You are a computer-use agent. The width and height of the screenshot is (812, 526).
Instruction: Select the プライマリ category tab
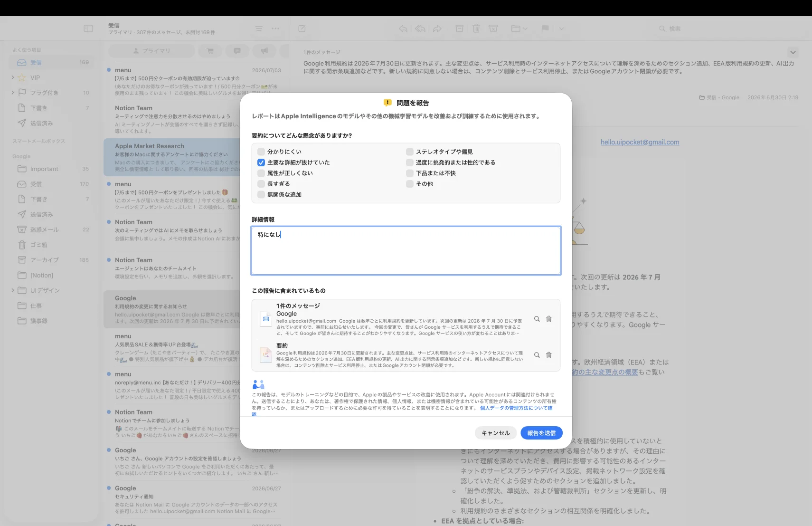151,50
